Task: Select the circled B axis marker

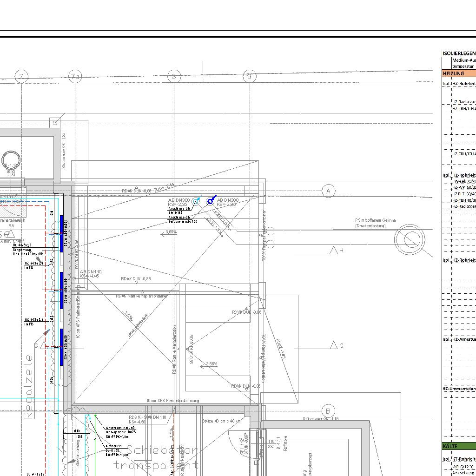Action: [x=328, y=411]
